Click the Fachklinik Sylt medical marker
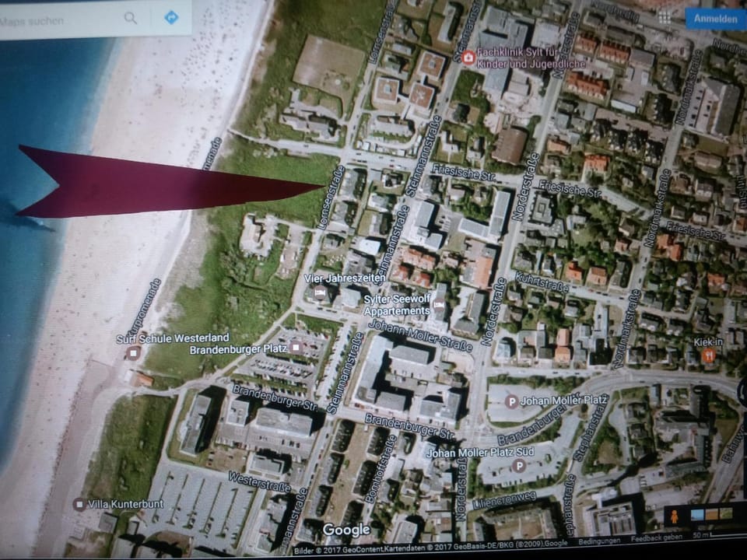This screenshot has width=747, height=560. point(468,58)
